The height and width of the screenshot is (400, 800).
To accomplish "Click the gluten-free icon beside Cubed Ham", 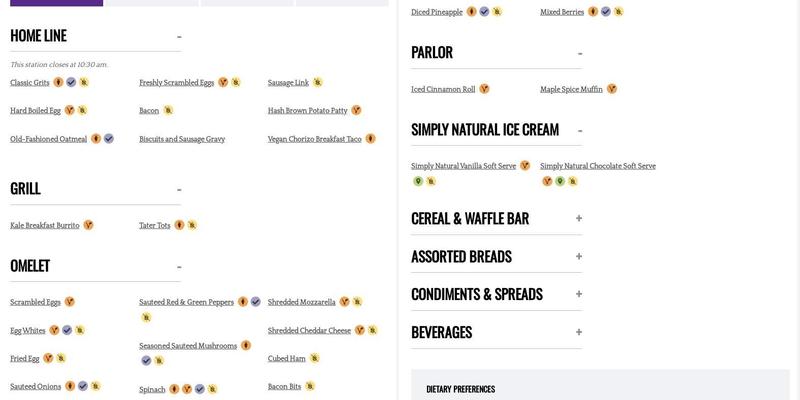I will point(314,358).
